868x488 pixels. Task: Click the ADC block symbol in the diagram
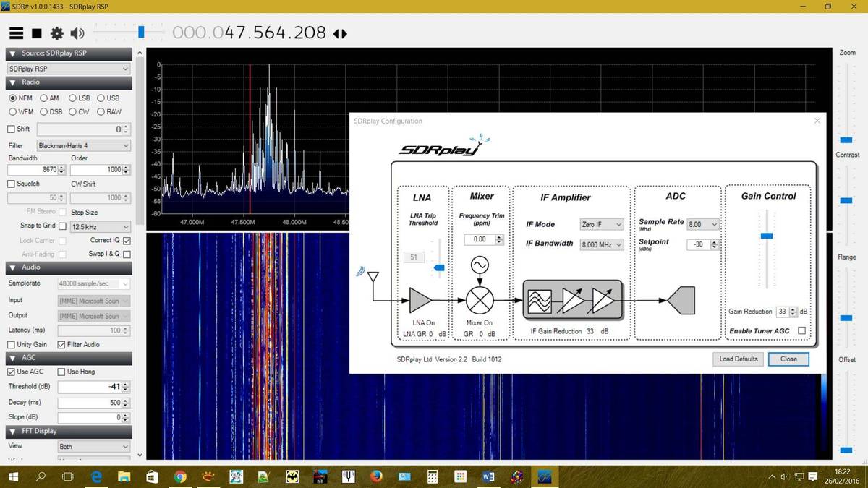coord(681,300)
